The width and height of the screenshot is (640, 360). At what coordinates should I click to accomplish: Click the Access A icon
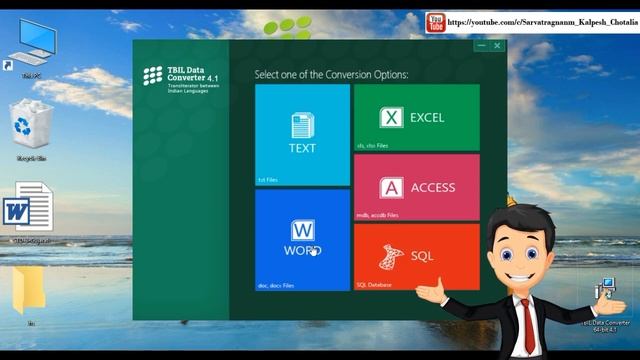(x=391, y=188)
